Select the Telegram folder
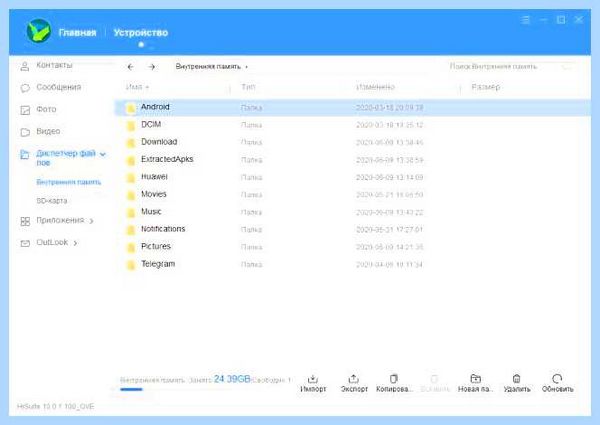The height and width of the screenshot is (425, 600). [x=158, y=264]
